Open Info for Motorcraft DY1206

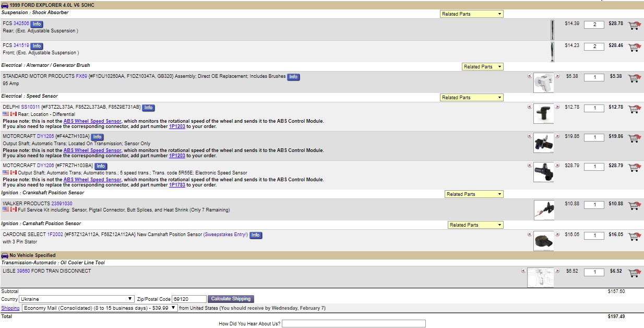coord(101,166)
